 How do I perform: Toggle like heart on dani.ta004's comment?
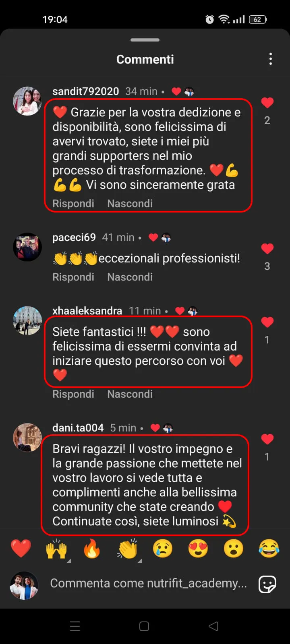coord(267,439)
